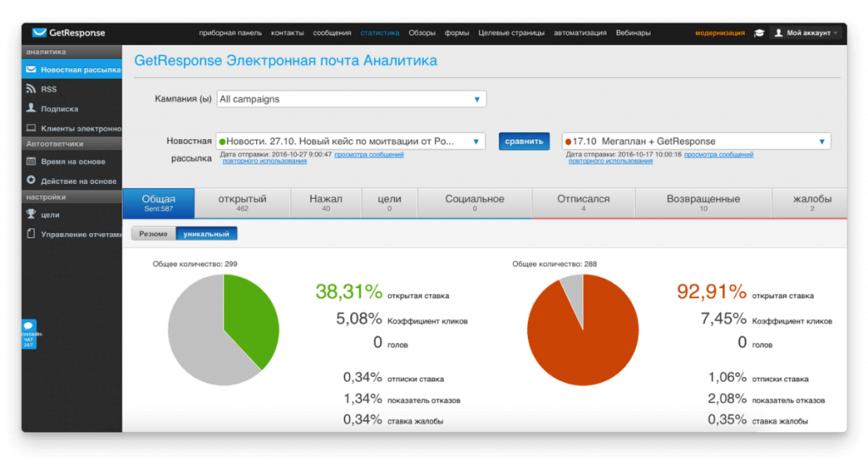Select the Общая Sent:587 tab
The height and width of the screenshot is (471, 868).
(159, 202)
